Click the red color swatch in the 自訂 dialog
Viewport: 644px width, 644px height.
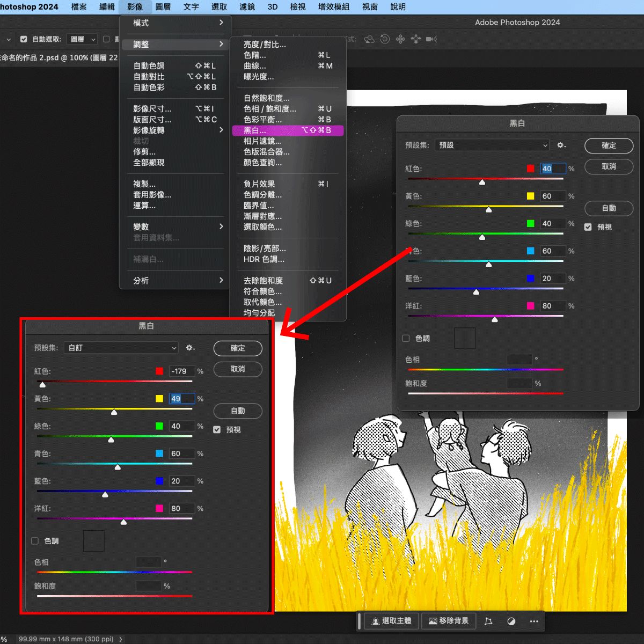point(159,371)
